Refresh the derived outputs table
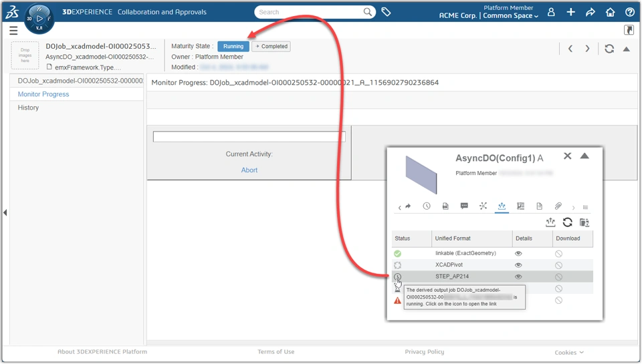The width and height of the screenshot is (642, 364). tap(568, 222)
